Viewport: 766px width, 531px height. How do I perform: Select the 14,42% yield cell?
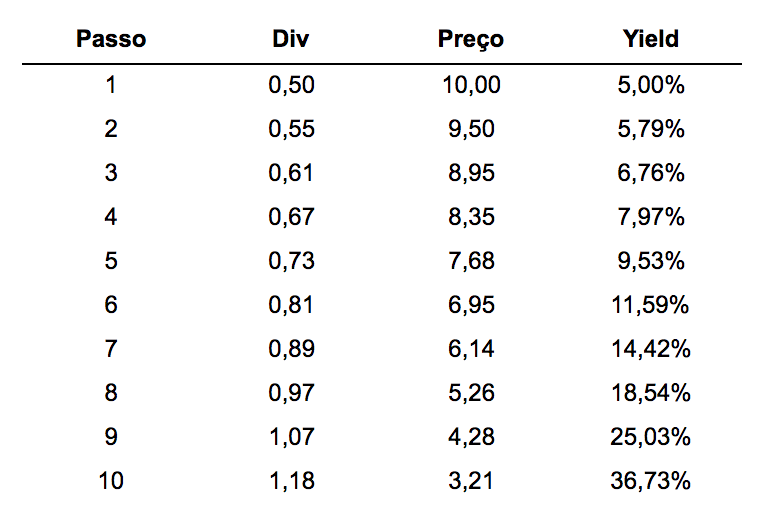pos(651,349)
